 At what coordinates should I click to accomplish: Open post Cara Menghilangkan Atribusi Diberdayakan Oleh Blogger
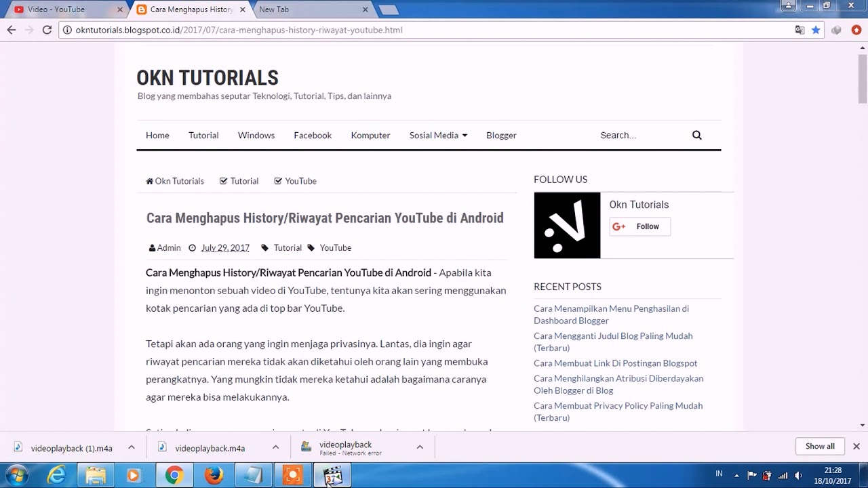click(618, 384)
